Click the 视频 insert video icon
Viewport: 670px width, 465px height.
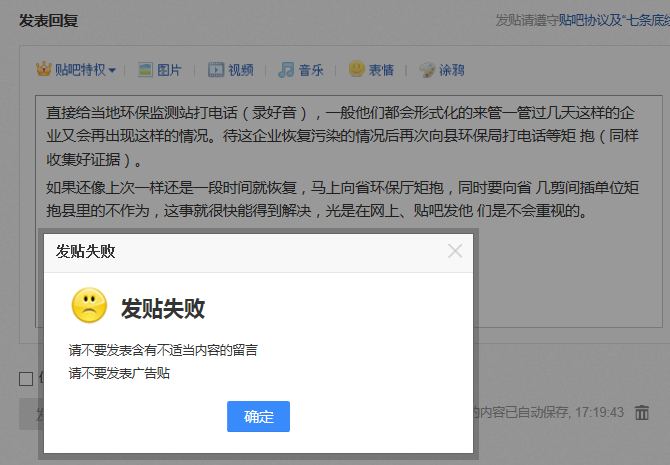[x=216, y=70]
